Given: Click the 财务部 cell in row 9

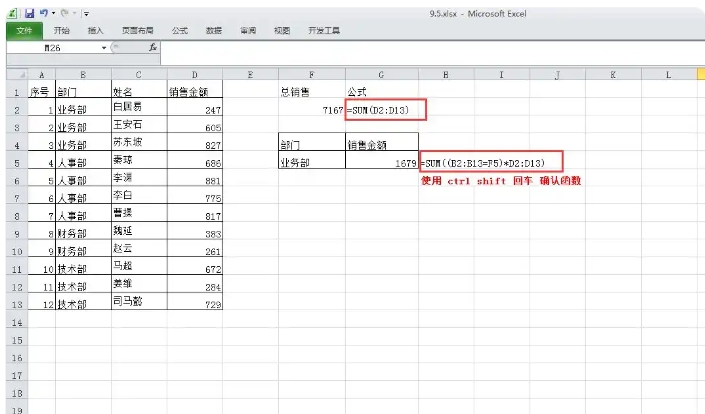Looking at the screenshot, I should [x=83, y=231].
